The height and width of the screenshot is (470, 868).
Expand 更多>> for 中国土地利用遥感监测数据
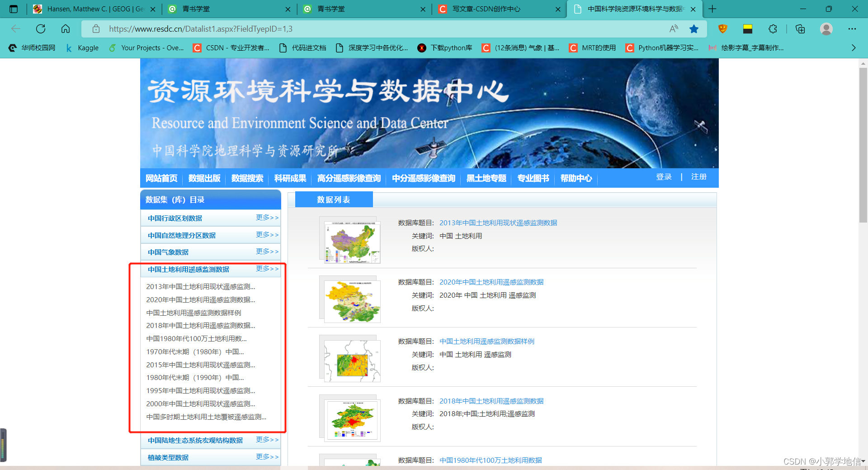click(267, 269)
